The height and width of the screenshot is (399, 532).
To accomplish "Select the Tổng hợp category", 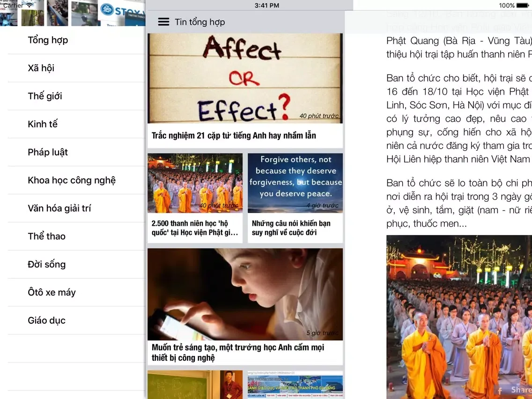I will tap(76, 40).
